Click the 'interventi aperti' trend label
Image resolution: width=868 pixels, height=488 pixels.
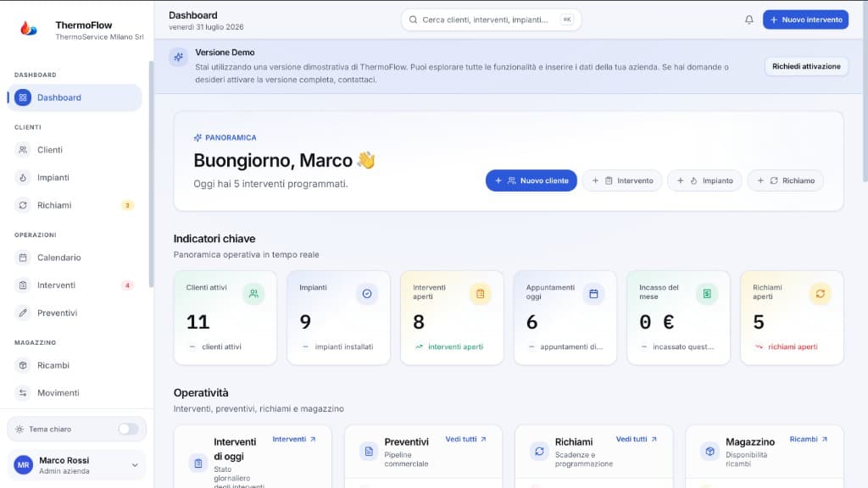pyautogui.click(x=455, y=347)
